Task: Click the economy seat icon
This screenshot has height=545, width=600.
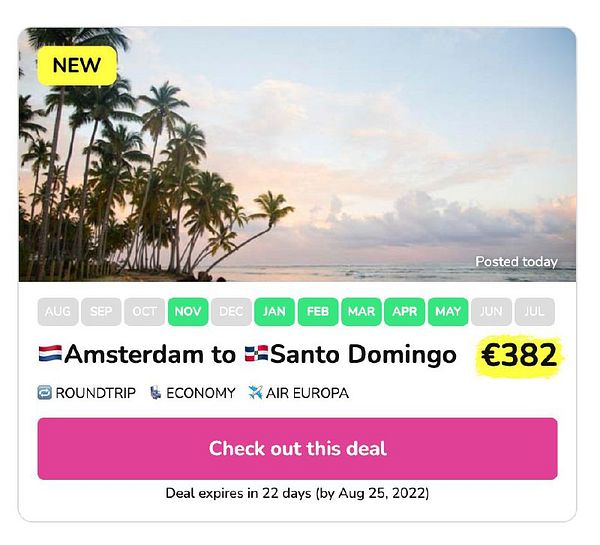Action: (x=155, y=393)
